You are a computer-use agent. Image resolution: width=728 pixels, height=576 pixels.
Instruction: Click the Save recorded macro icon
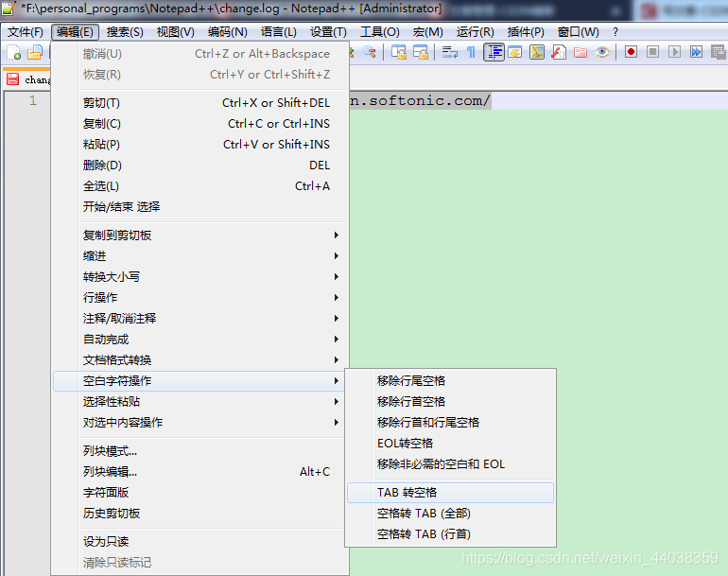click(719, 52)
